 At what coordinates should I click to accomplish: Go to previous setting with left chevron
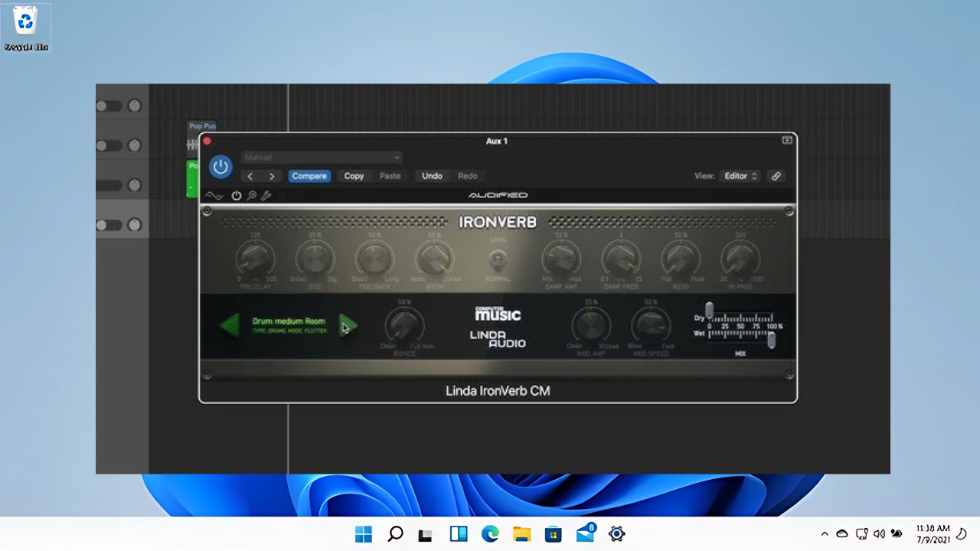(x=250, y=176)
